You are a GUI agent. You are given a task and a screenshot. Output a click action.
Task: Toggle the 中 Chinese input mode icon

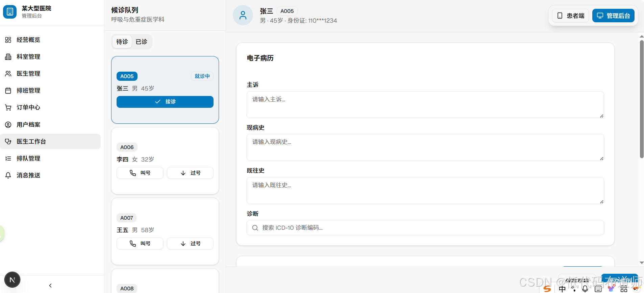tap(562, 289)
